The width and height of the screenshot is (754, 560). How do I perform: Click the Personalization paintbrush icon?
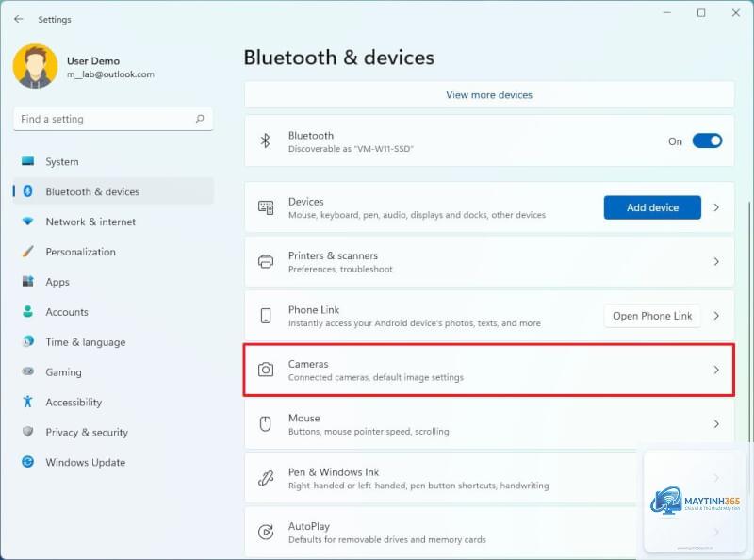28,251
